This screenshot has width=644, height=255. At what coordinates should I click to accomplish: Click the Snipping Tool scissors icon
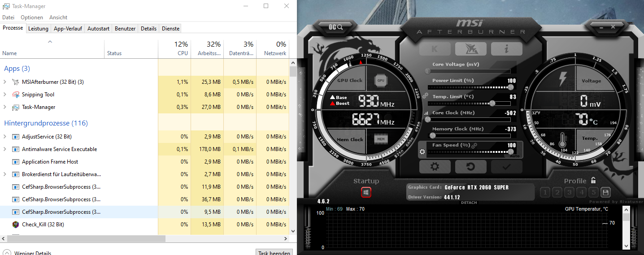point(16,95)
